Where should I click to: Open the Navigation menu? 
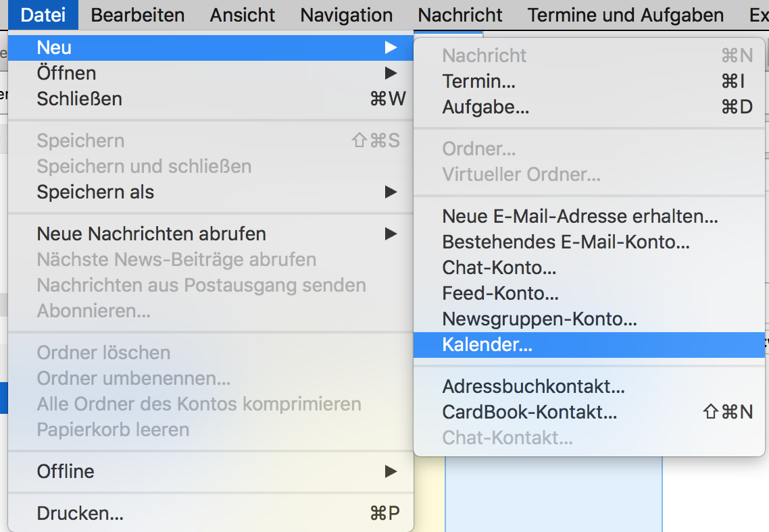pos(346,15)
